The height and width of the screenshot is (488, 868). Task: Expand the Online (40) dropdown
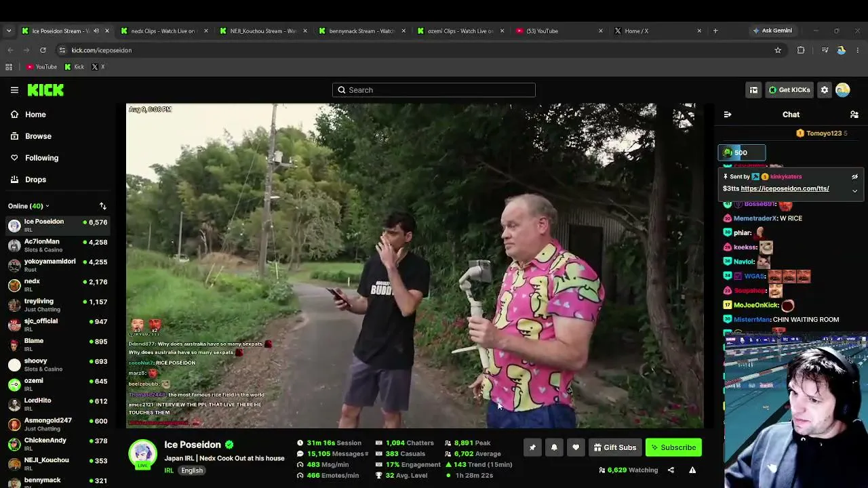tap(28, 206)
